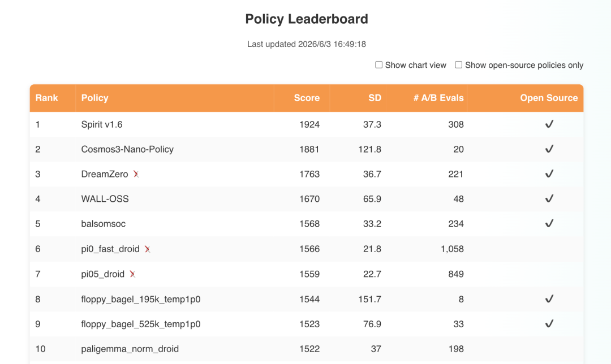The height and width of the screenshot is (364, 611).
Task: Open the Spirit v1.6 policy entry
Action: pyautogui.click(x=102, y=124)
